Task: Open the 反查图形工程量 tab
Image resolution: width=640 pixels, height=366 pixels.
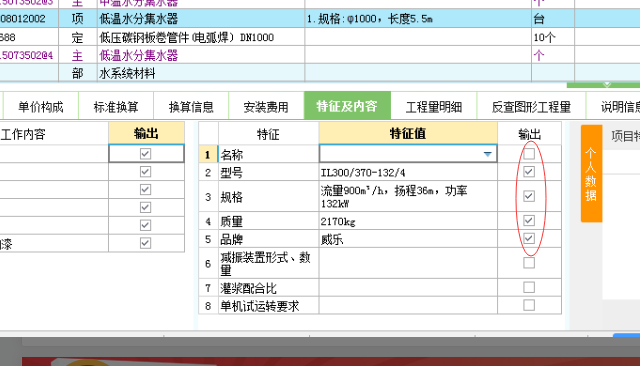Action: [x=531, y=107]
